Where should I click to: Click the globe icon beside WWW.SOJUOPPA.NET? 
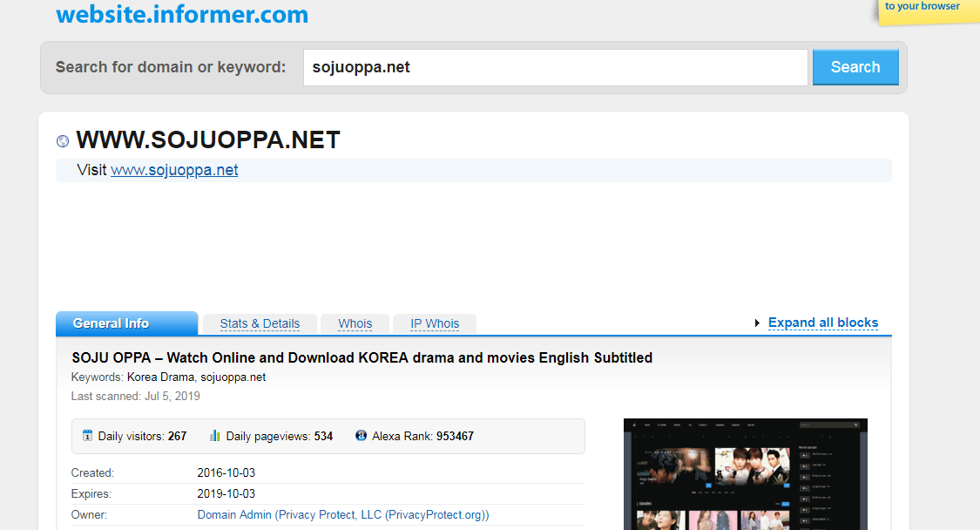tap(63, 141)
